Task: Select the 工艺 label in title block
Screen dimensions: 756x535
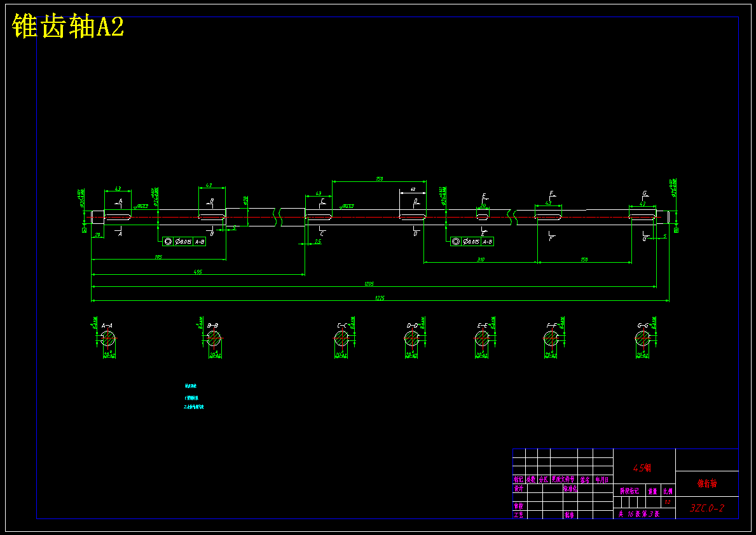Action: 519,515
